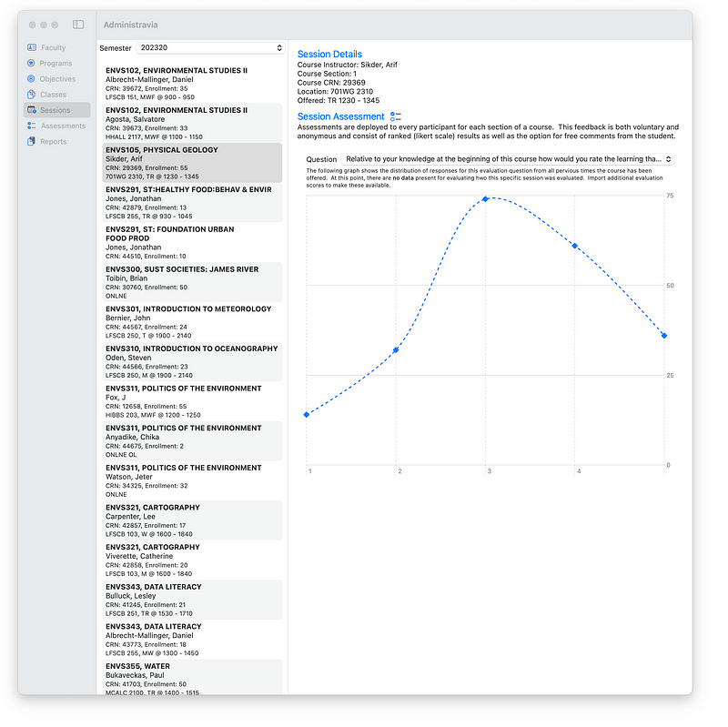Select ENVS102 session by Albrecht-Mallinger
The height and width of the screenshot is (727, 728).
coord(192,84)
